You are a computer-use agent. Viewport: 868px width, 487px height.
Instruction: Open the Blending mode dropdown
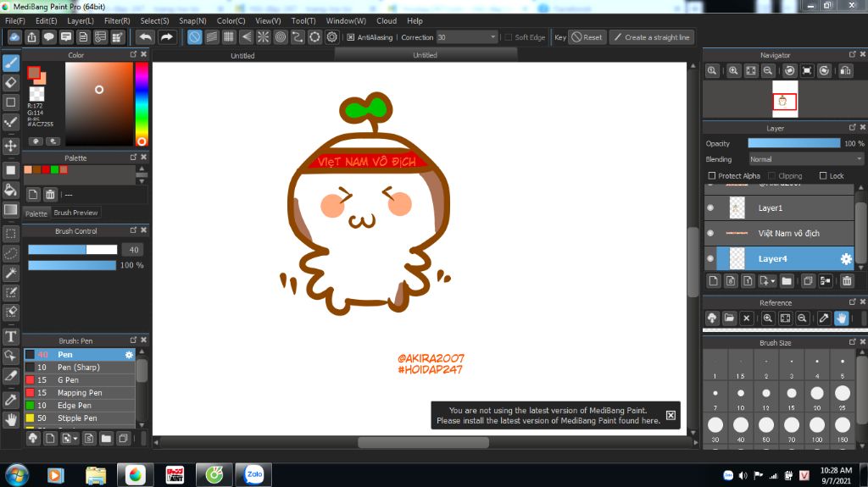(805, 159)
